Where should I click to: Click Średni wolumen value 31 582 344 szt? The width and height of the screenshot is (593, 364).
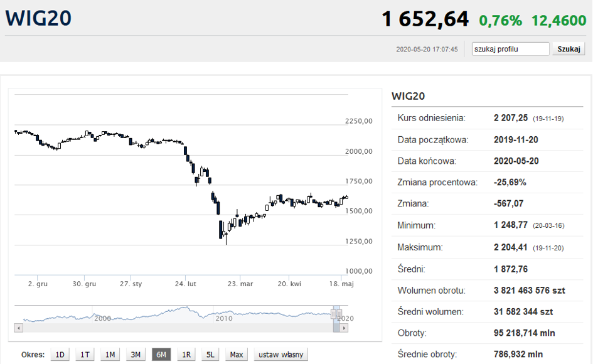point(523,312)
